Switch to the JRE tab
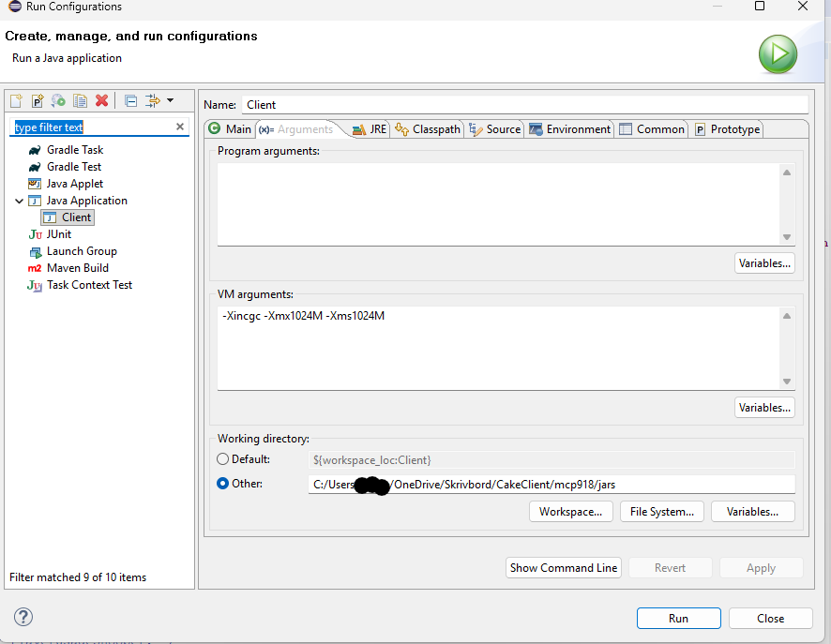Viewport: 831px width, 644px height. 370,129
